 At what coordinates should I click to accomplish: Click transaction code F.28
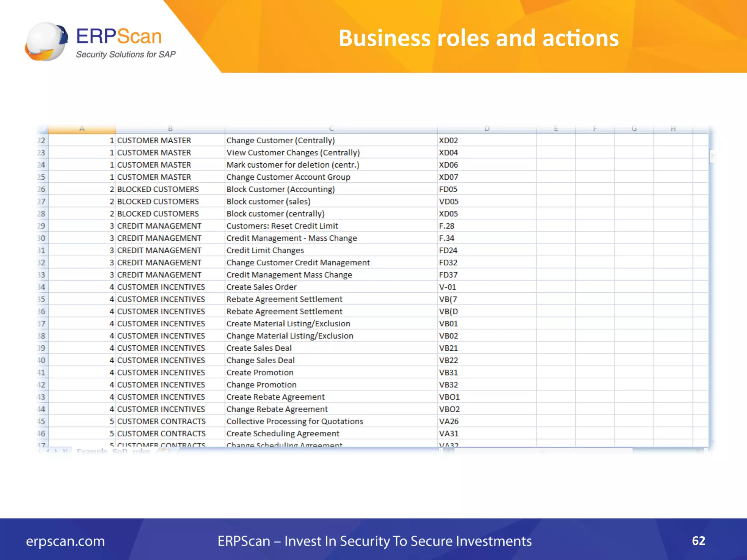point(487,226)
